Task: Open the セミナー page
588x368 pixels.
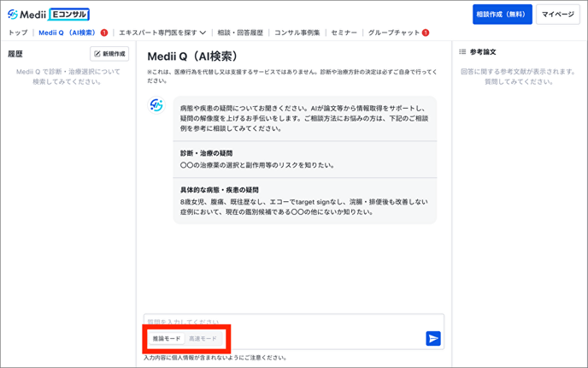Action: (344, 33)
